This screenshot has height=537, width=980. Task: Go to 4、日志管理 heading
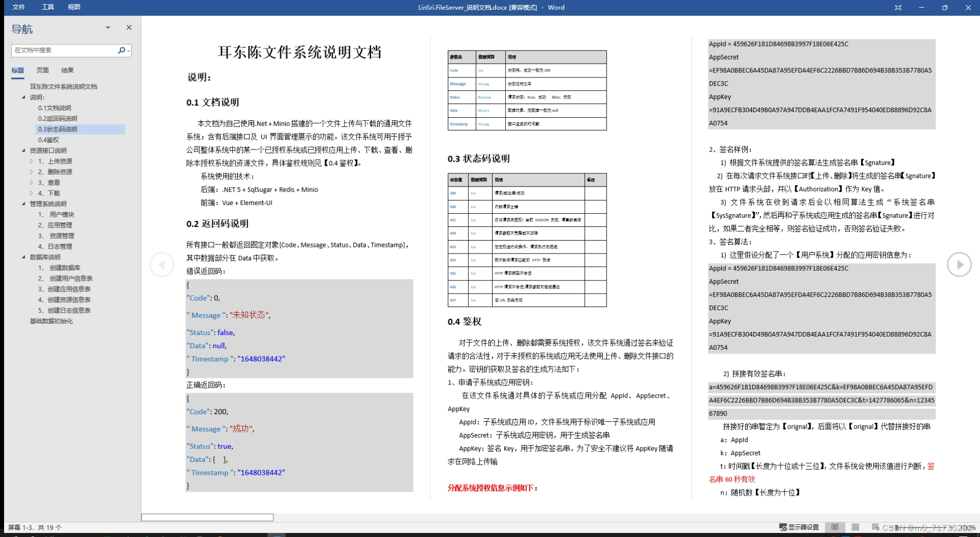coord(55,247)
